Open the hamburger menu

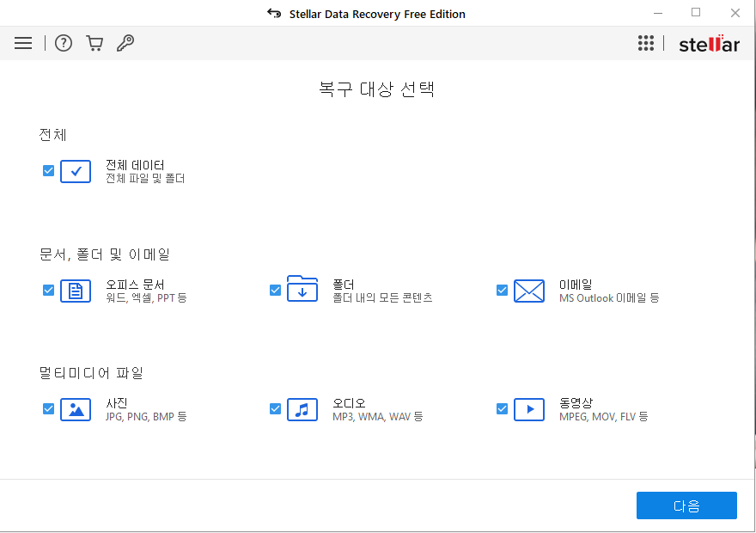click(x=23, y=43)
